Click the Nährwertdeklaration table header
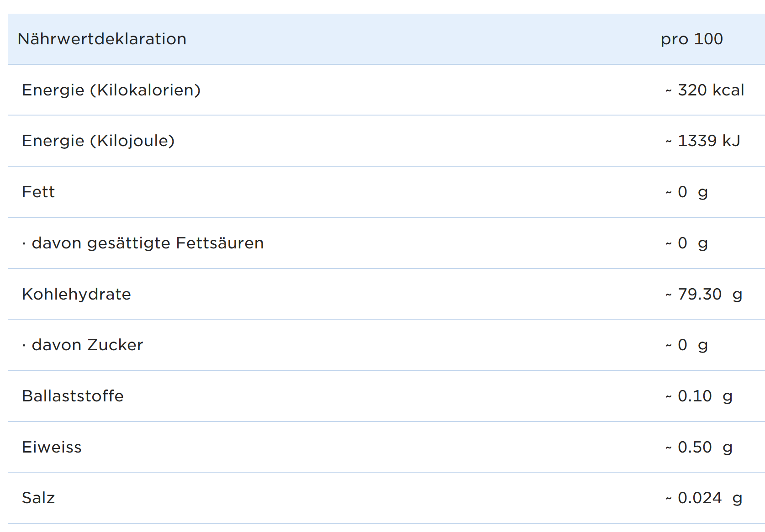The image size is (765, 532). pos(102,39)
